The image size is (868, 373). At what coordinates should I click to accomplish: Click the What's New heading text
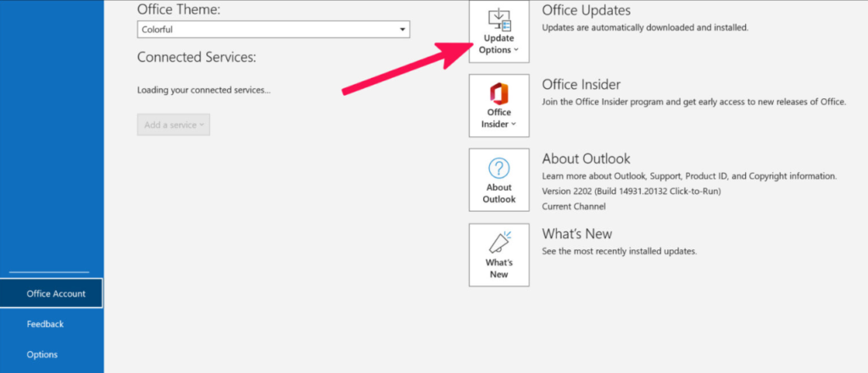(x=577, y=233)
